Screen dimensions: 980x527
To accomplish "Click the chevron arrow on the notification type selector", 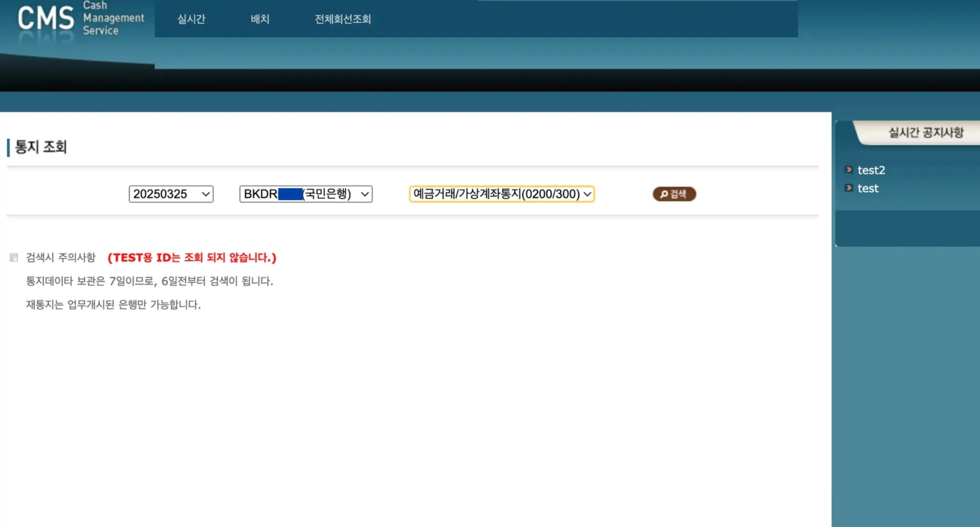I will [x=587, y=194].
